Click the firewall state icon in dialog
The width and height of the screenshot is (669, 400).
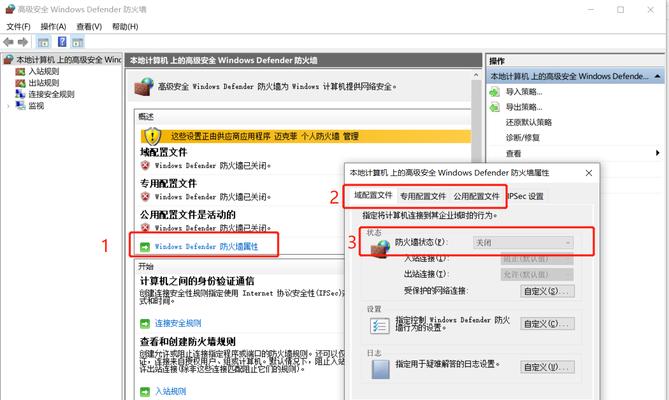tap(380, 249)
